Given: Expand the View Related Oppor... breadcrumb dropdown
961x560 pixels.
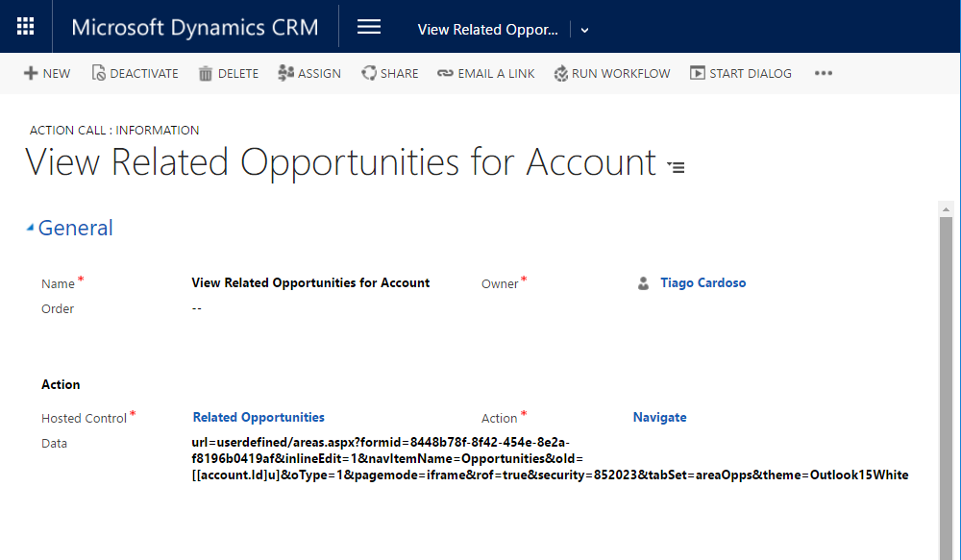Looking at the screenshot, I should (584, 30).
